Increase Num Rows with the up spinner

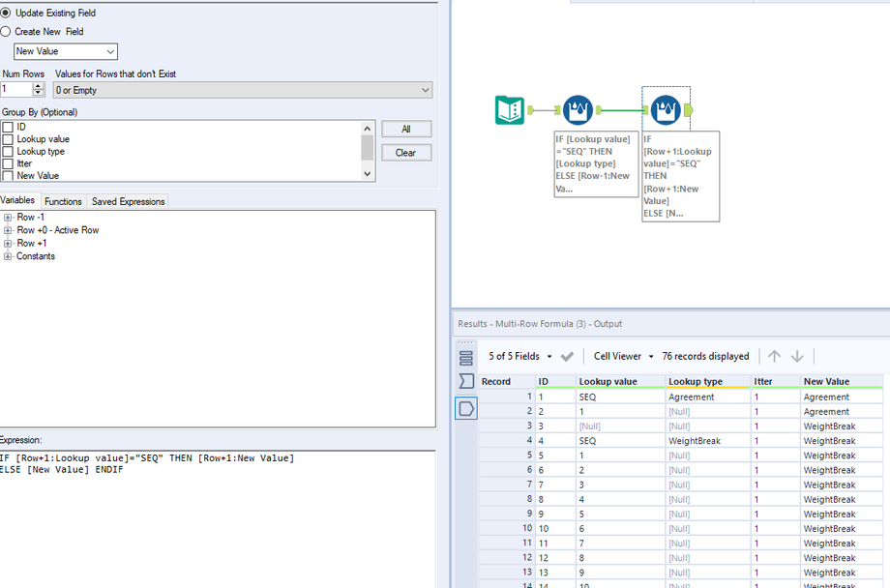pyautogui.click(x=38, y=86)
